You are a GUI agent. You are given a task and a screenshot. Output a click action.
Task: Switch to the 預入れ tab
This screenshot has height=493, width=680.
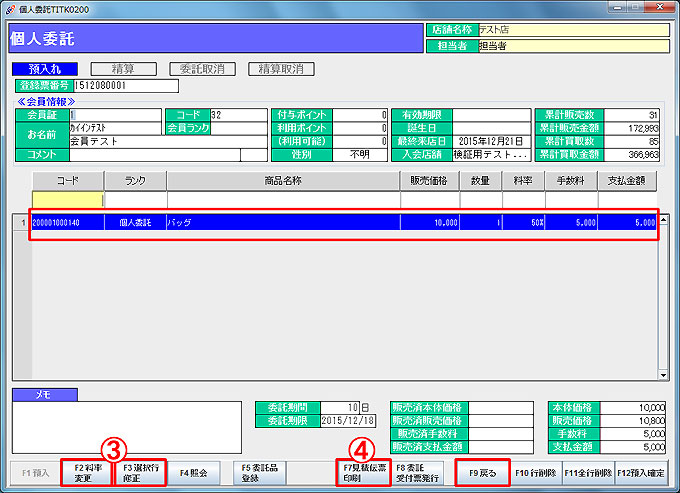coord(46,69)
